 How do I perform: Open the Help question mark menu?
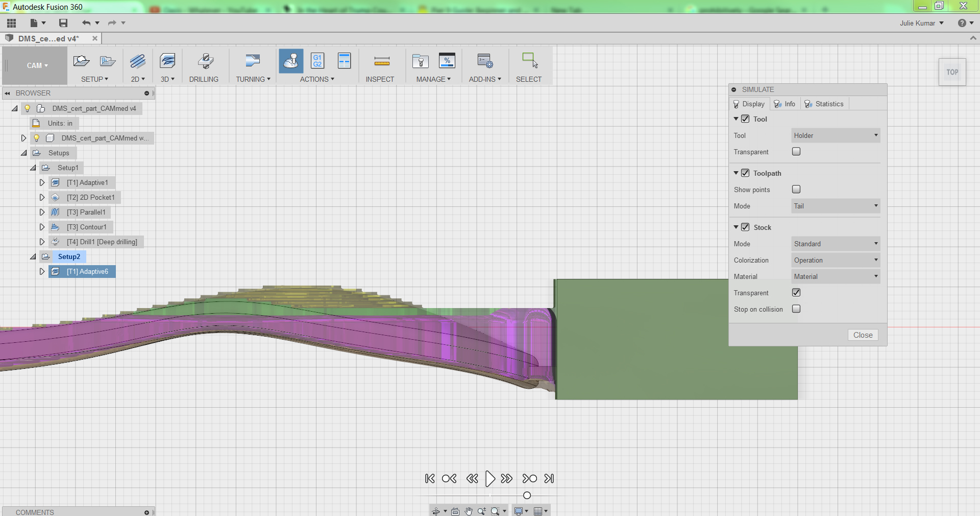[x=965, y=23]
